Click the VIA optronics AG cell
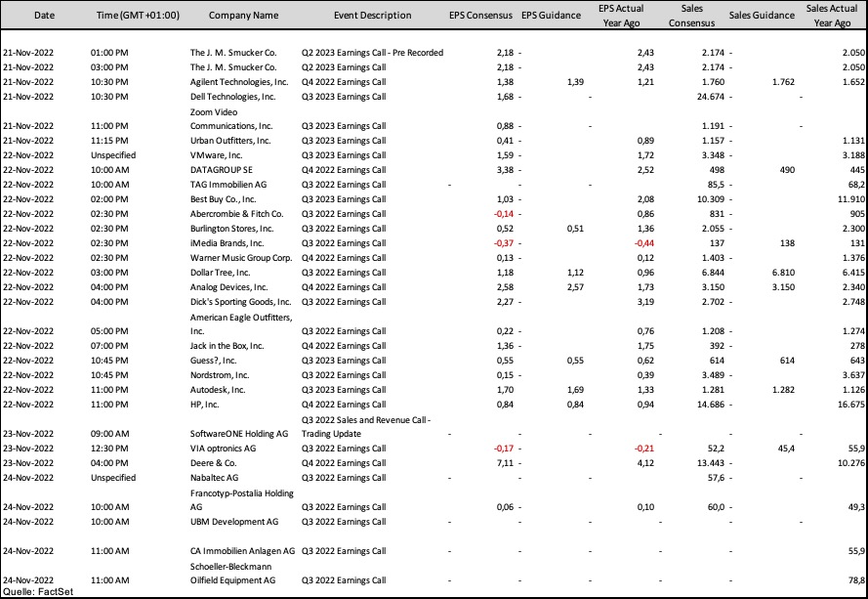868x599 pixels. [223, 449]
